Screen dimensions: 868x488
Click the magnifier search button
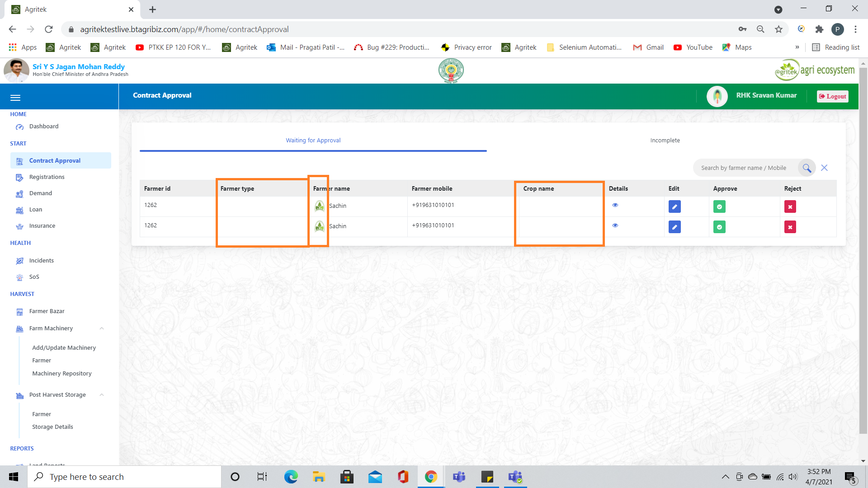tap(807, 168)
